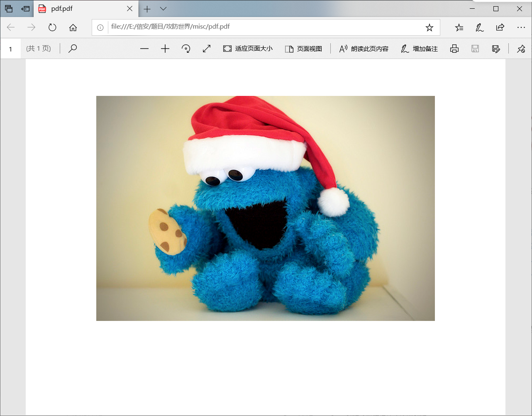Print the PDF document
This screenshot has height=416, width=532.
[x=454, y=49]
